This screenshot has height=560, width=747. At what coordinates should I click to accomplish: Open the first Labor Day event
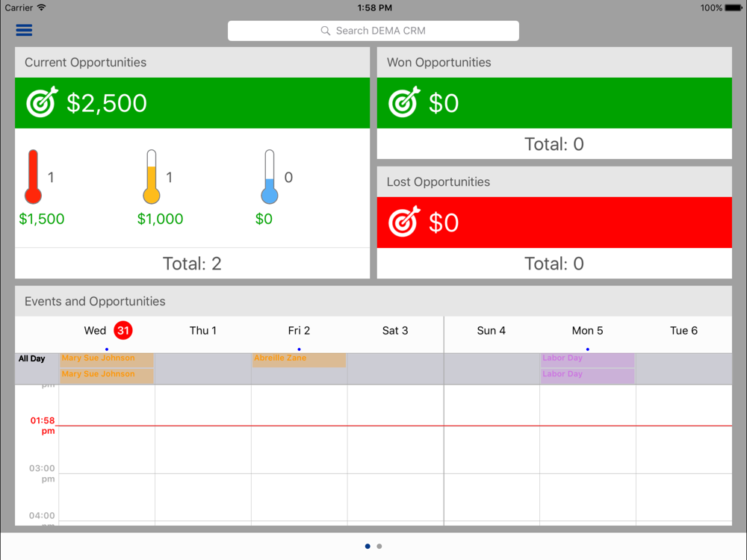coord(587,359)
